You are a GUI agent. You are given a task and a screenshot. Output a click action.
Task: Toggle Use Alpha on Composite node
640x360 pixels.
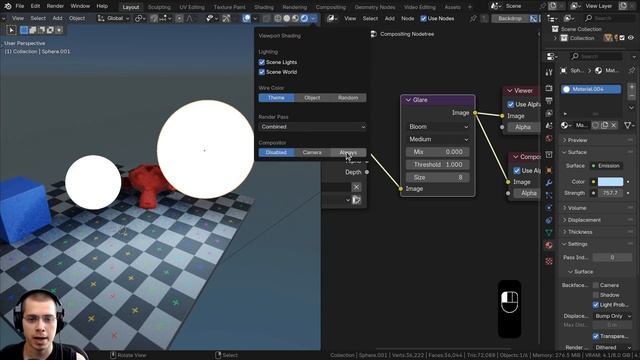(x=517, y=171)
